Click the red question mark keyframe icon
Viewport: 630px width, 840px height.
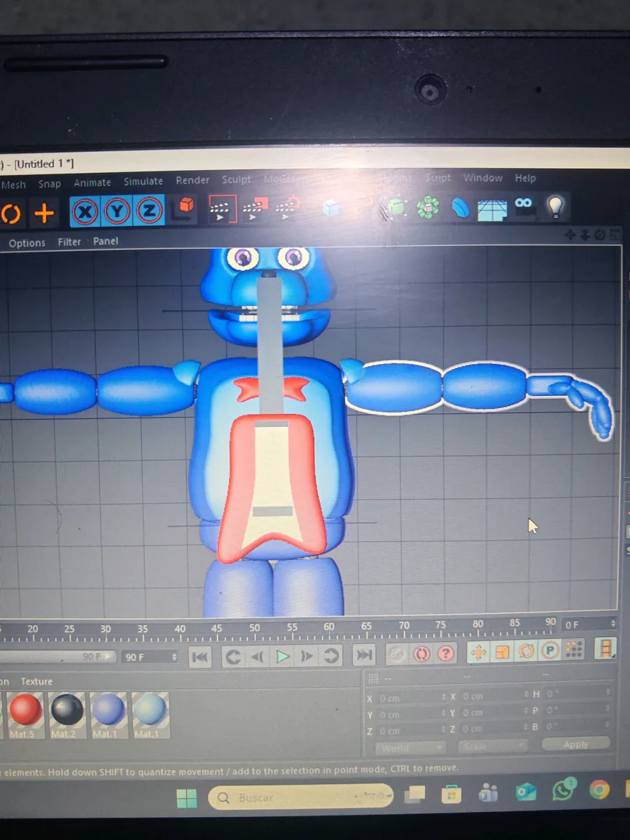pos(447,654)
